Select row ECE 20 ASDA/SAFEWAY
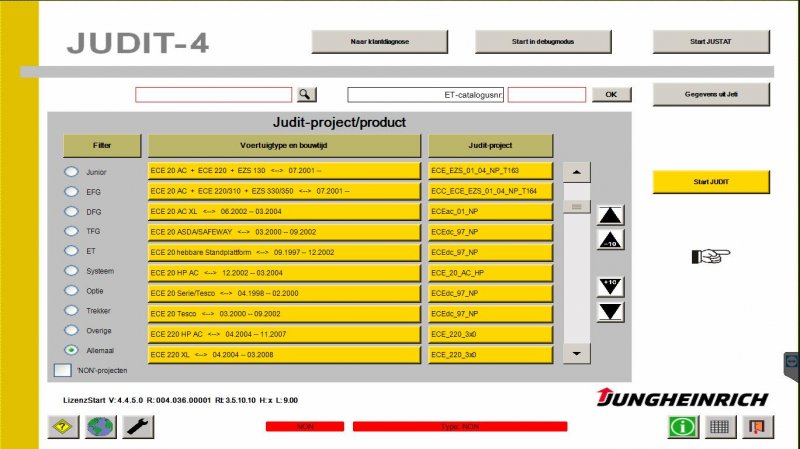800x449 pixels. coord(284,232)
